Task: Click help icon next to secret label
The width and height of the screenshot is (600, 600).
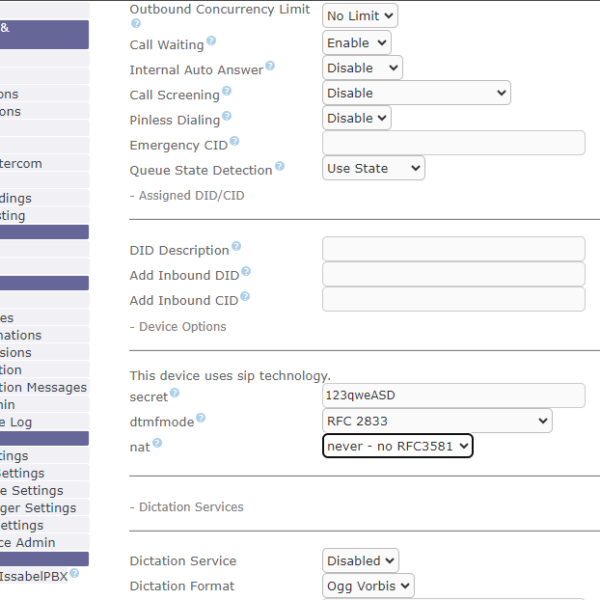Action: [x=176, y=395]
